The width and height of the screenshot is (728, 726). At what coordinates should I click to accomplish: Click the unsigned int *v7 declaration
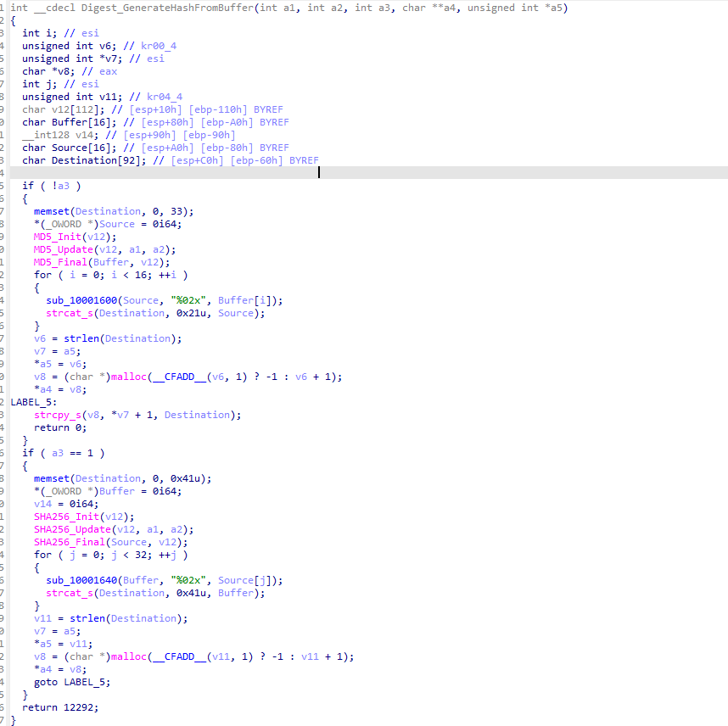72,59
